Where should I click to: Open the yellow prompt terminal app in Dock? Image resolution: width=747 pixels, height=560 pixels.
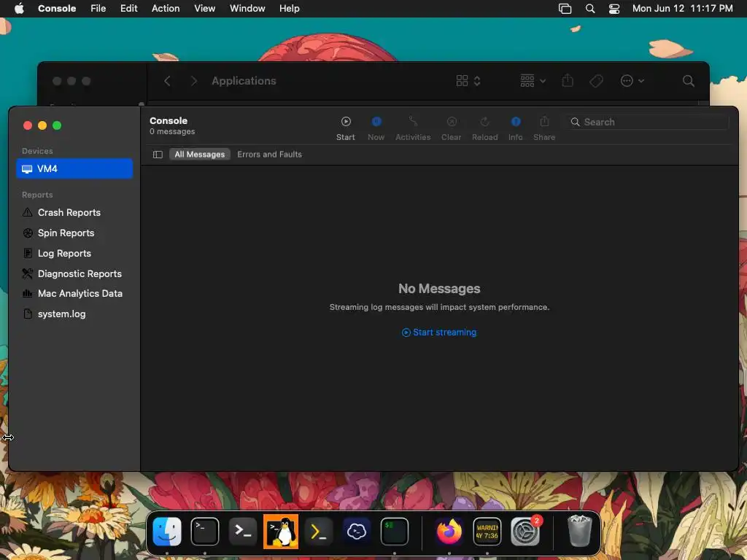pos(318,532)
